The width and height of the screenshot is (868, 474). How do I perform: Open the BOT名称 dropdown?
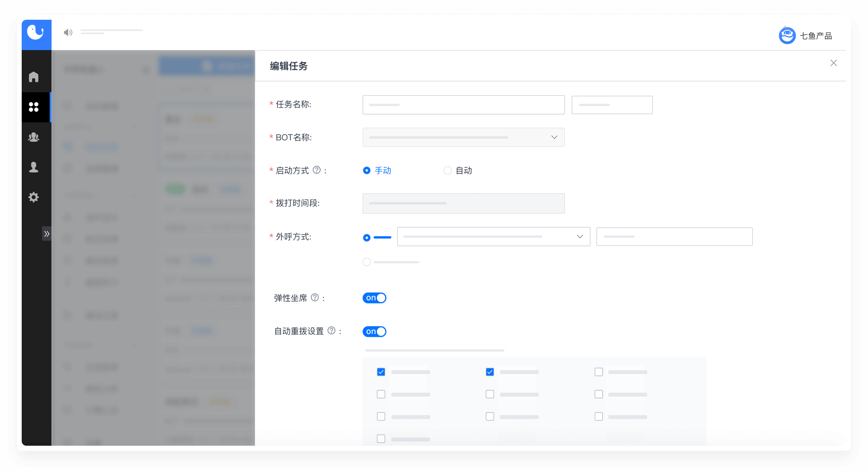(x=463, y=137)
